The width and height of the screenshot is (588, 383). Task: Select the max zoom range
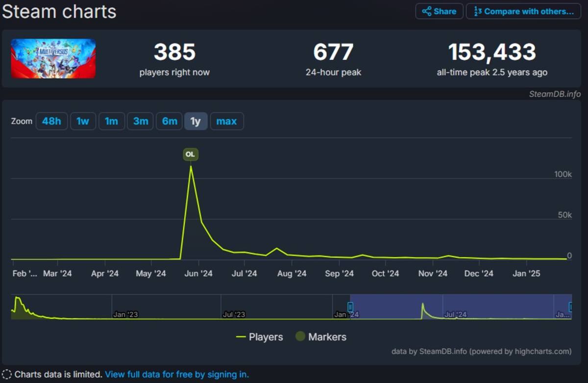[x=227, y=121]
